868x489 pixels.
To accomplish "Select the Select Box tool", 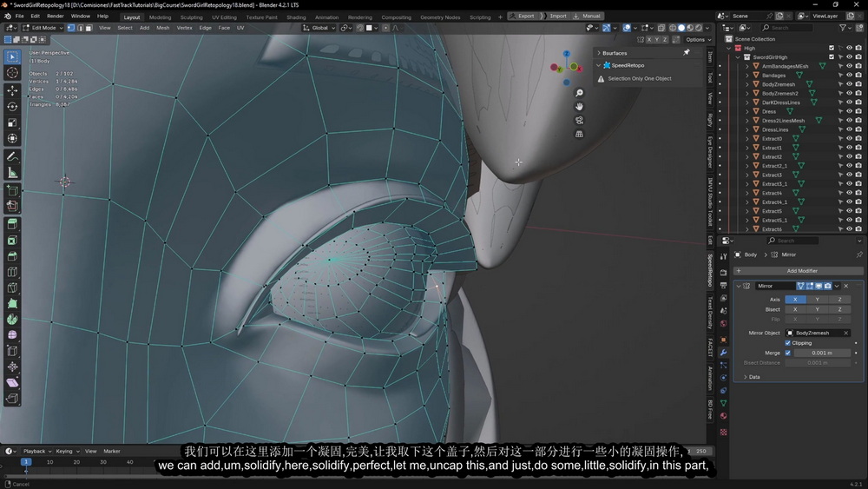I will tap(12, 56).
